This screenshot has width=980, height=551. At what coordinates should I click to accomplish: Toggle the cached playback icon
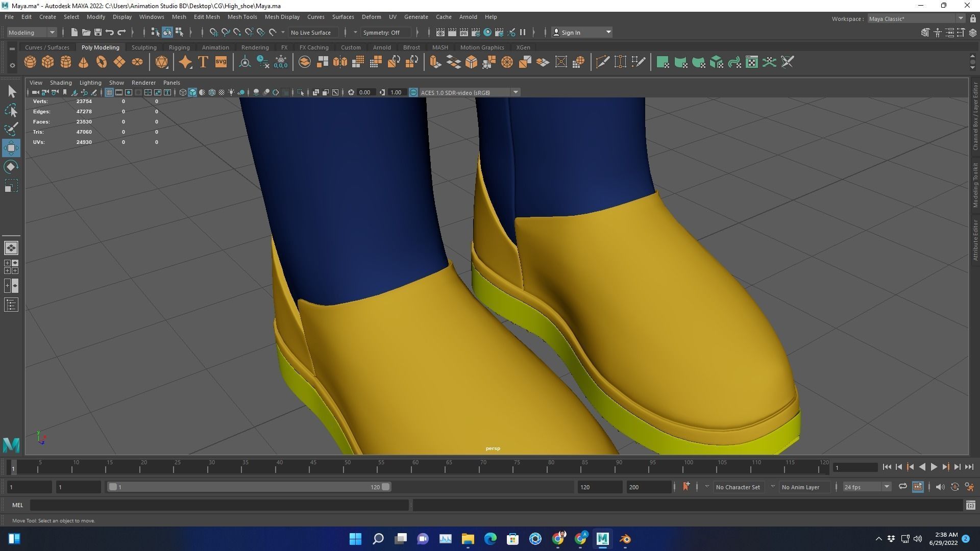pyautogui.click(x=918, y=487)
